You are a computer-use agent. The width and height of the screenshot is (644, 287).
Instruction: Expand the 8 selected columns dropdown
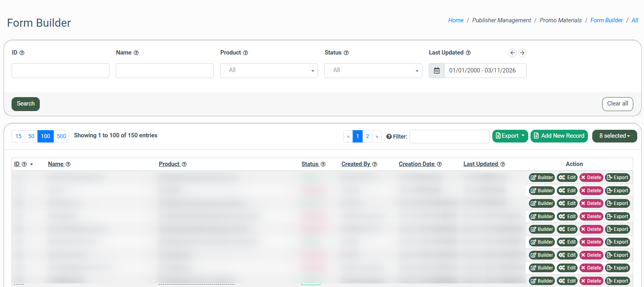(x=614, y=136)
